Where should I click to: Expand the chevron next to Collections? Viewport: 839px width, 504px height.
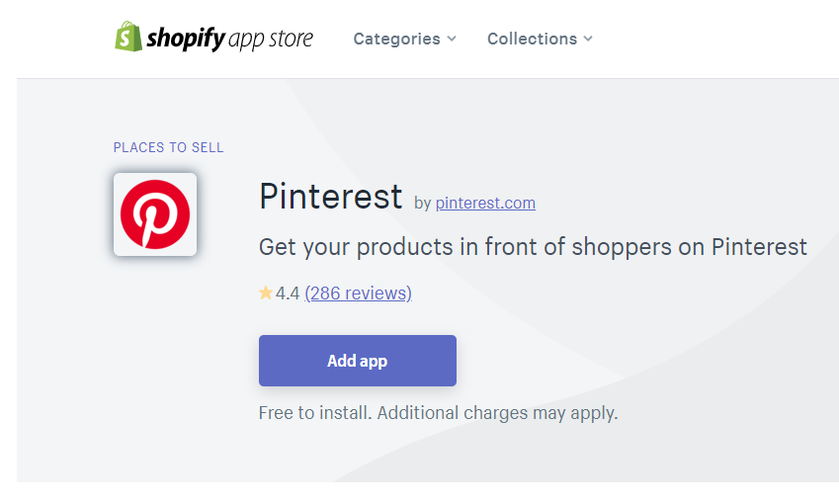click(x=588, y=39)
